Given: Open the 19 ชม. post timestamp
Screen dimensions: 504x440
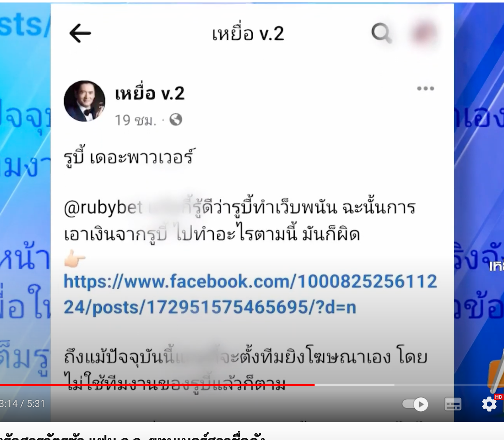Looking at the screenshot, I should click(135, 120).
